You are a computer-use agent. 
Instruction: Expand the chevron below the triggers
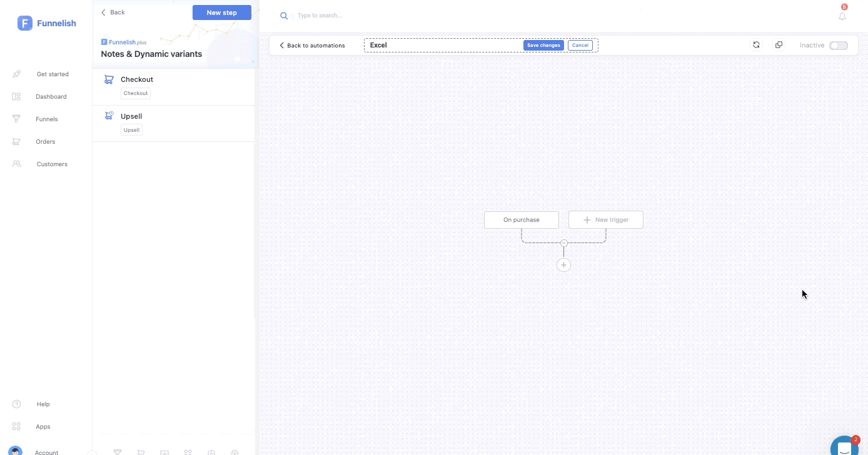click(x=563, y=243)
